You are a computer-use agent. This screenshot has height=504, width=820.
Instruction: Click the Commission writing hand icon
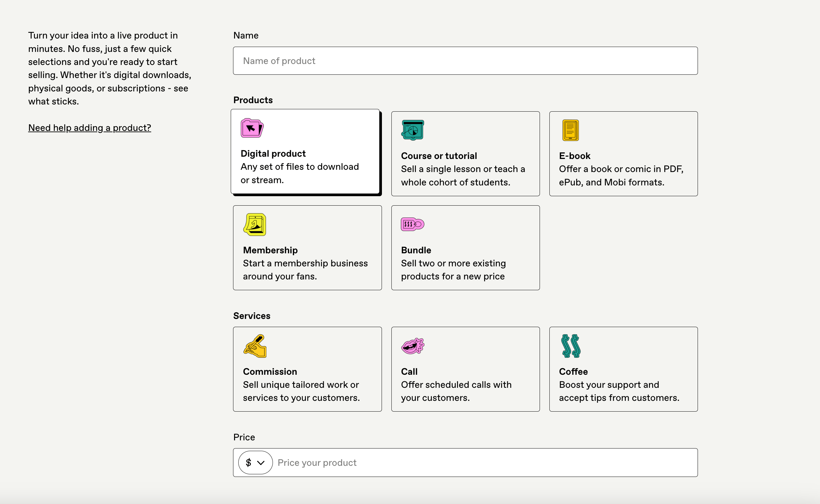click(255, 346)
